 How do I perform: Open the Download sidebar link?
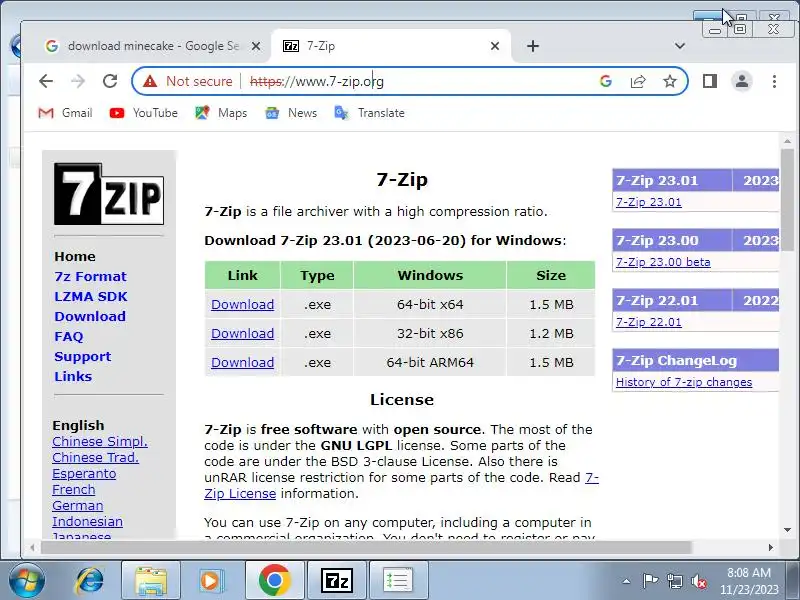point(90,316)
